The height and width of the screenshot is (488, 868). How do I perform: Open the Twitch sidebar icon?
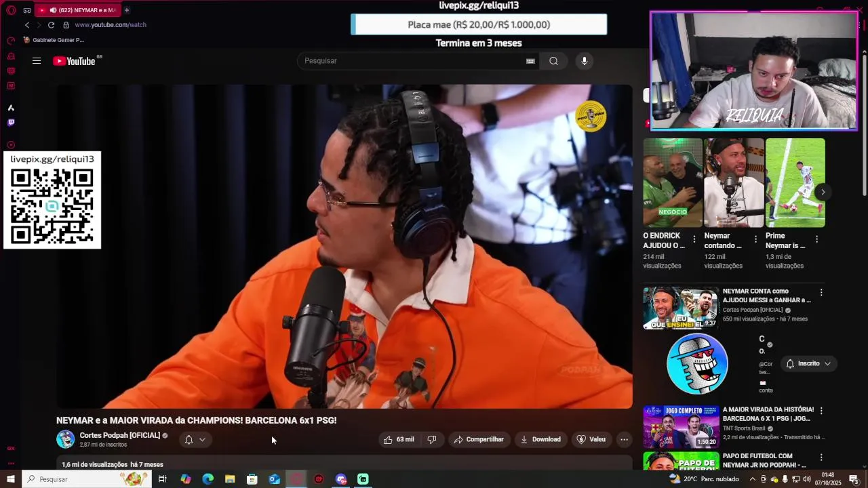click(11, 123)
